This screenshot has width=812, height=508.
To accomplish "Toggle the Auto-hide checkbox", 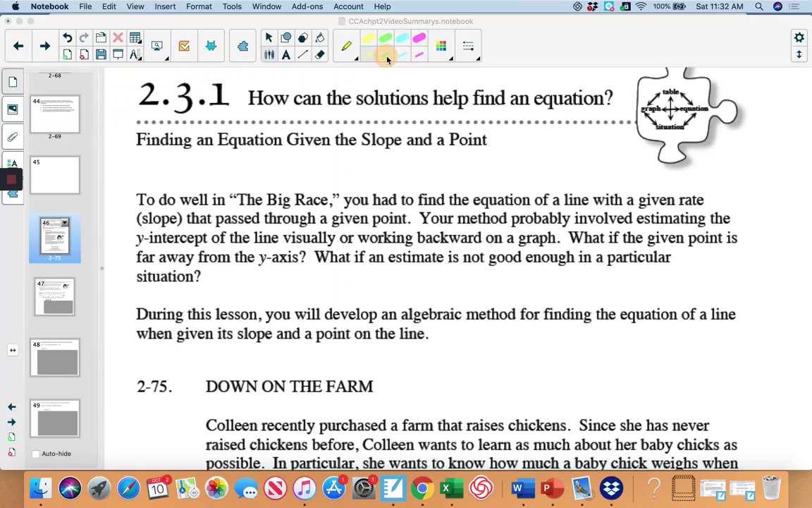I will coord(36,454).
